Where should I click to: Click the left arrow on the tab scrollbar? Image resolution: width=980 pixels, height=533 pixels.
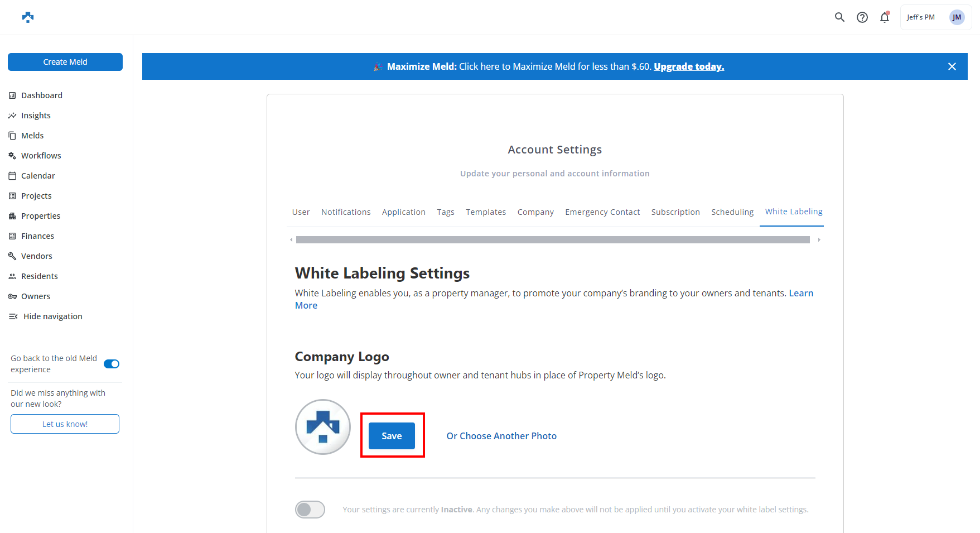tap(291, 239)
